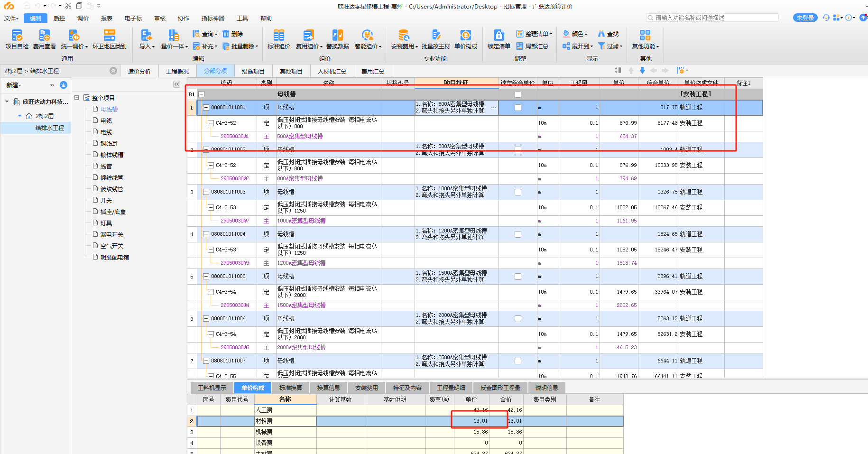Open customer support headset icon
The image size is (868, 454).
click(x=826, y=18)
